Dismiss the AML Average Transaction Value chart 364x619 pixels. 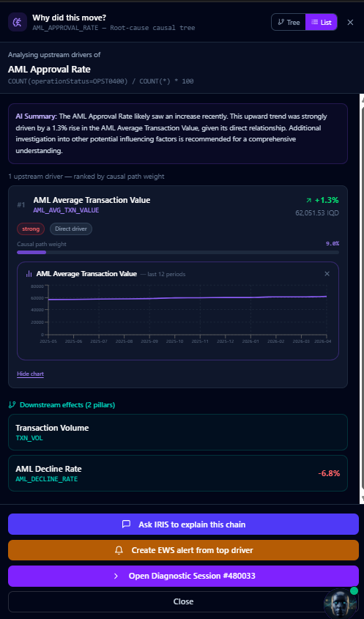pos(327,273)
